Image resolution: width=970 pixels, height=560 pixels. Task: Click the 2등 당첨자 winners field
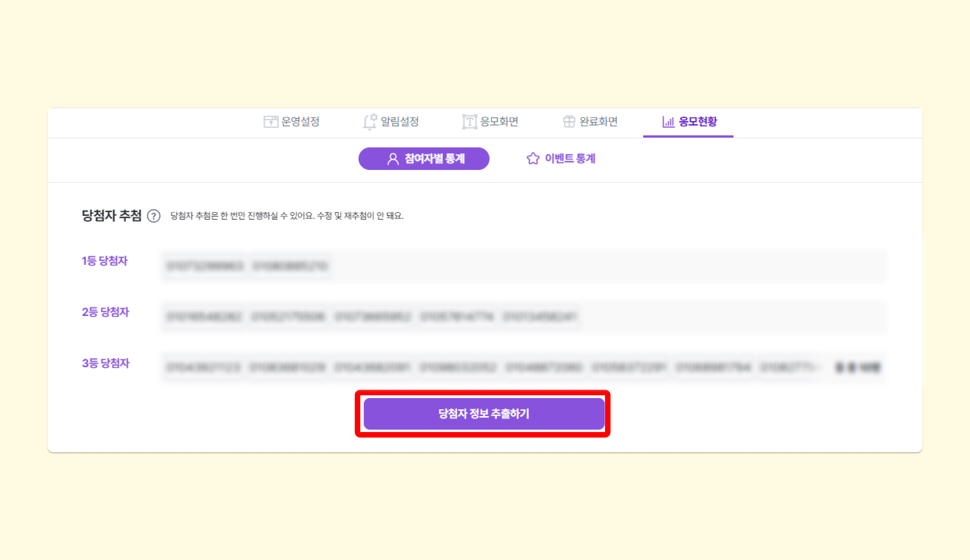click(523, 316)
